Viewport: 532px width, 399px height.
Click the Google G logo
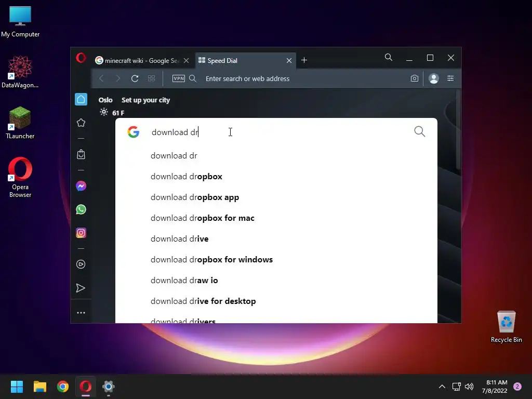[x=134, y=131]
